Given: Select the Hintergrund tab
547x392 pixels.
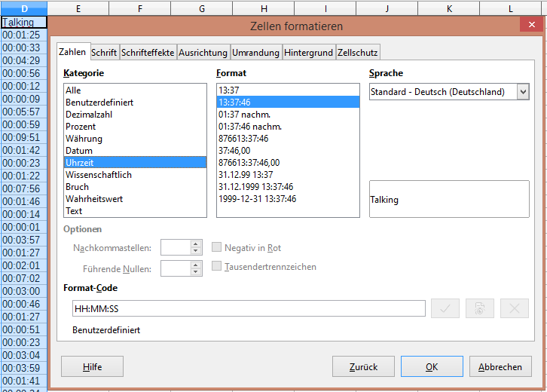Looking at the screenshot, I should click(x=308, y=53).
